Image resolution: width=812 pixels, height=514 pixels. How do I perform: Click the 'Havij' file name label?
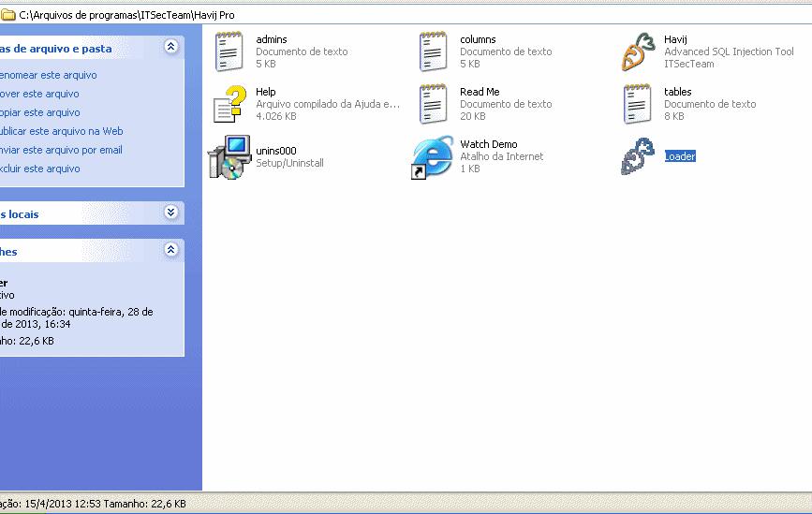pos(676,39)
